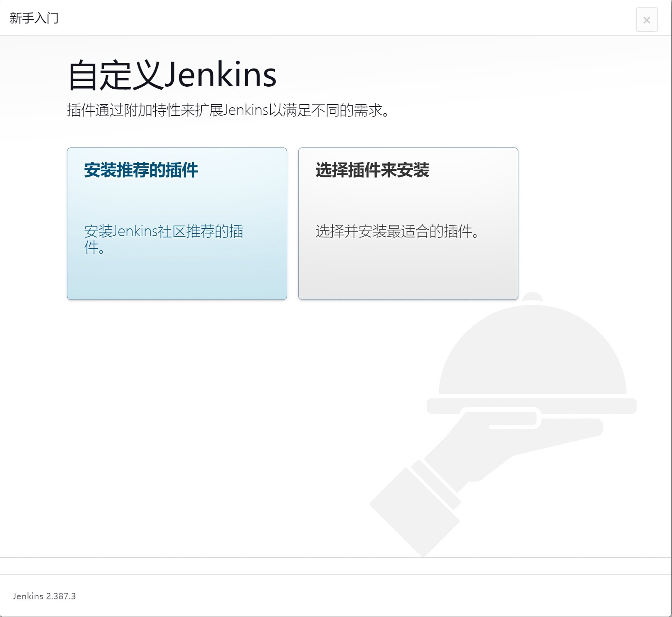
Task: Click the Jenkins 2.387.3 version text
Action: pos(44,596)
